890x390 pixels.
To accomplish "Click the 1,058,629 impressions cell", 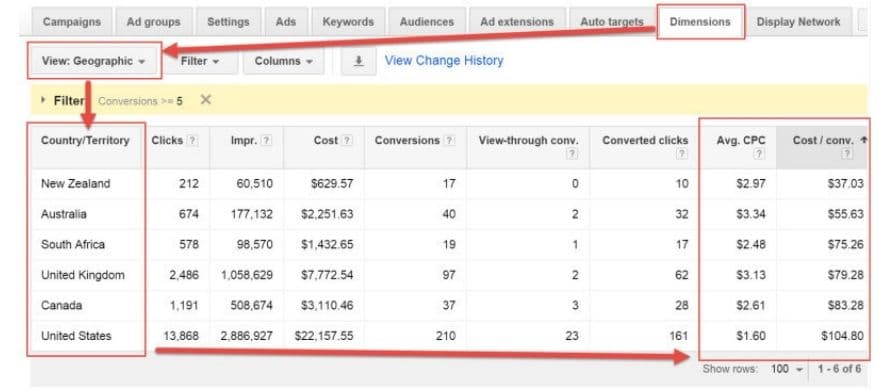I will [247, 275].
